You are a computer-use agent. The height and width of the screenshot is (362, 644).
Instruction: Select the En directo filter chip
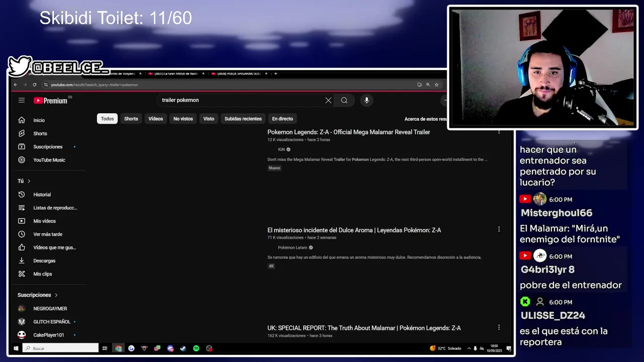coord(282,119)
